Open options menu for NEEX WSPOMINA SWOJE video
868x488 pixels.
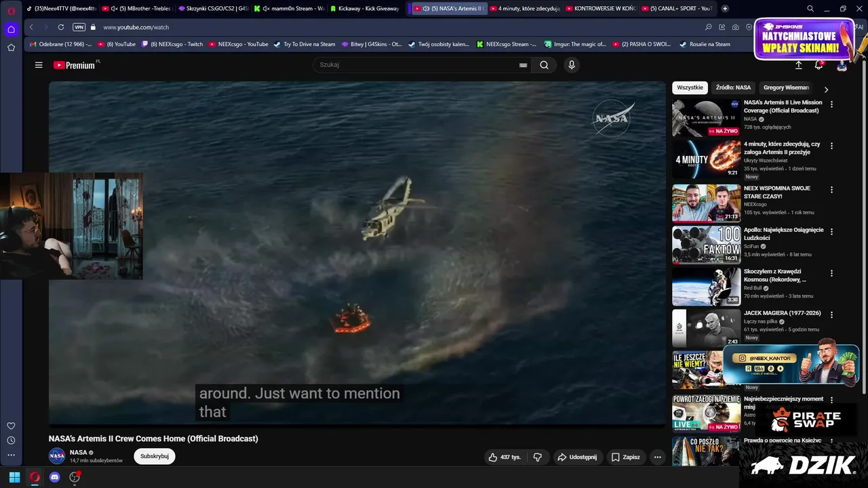(x=831, y=190)
